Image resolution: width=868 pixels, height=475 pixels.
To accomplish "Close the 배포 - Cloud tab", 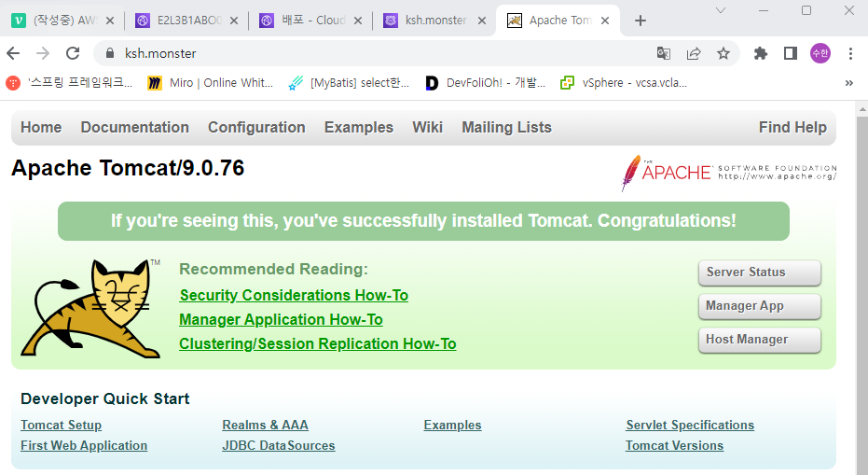I will (x=358, y=21).
